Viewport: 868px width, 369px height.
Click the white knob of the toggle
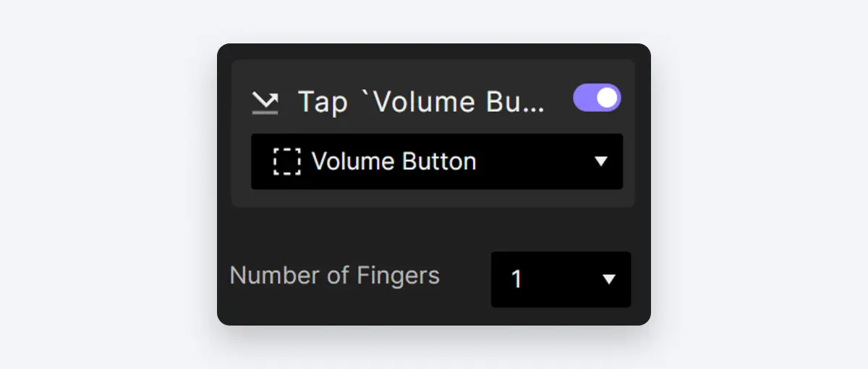coord(608,98)
